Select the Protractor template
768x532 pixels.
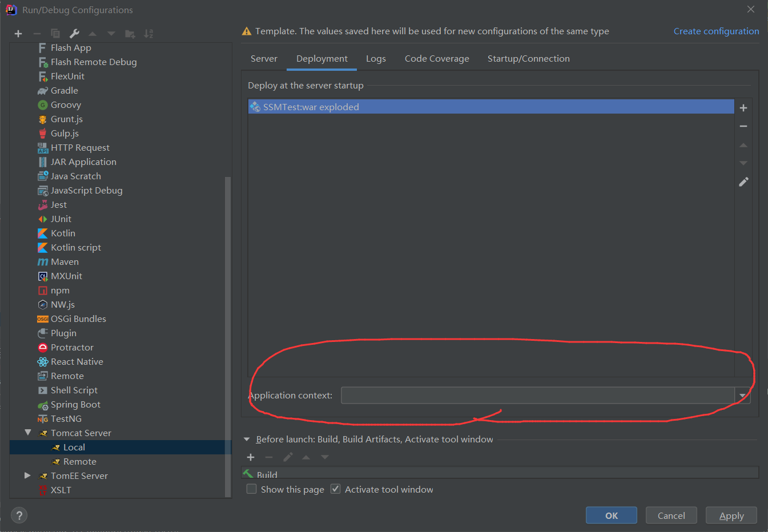pos(72,348)
